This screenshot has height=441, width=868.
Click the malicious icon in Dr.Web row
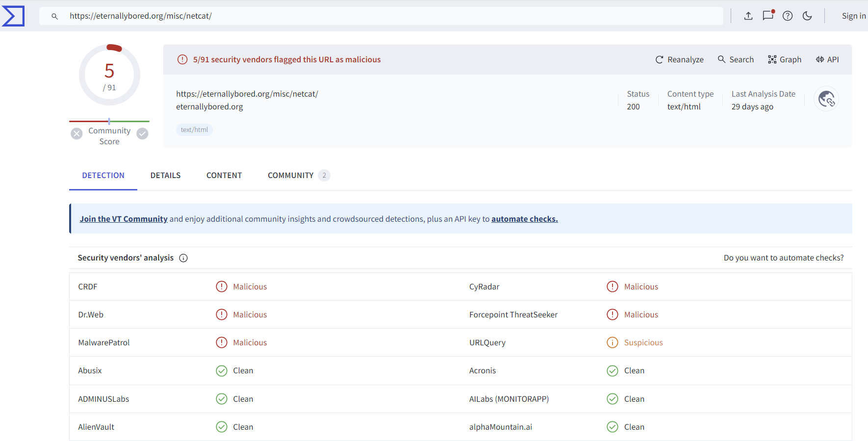click(222, 314)
